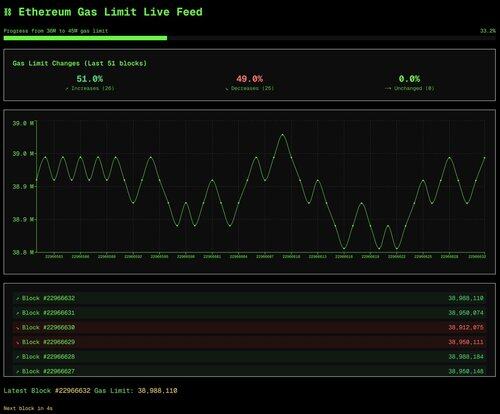Click the 38,950,074 gas limit value
Image resolution: width=500 pixels, height=414 pixels.
click(x=466, y=313)
